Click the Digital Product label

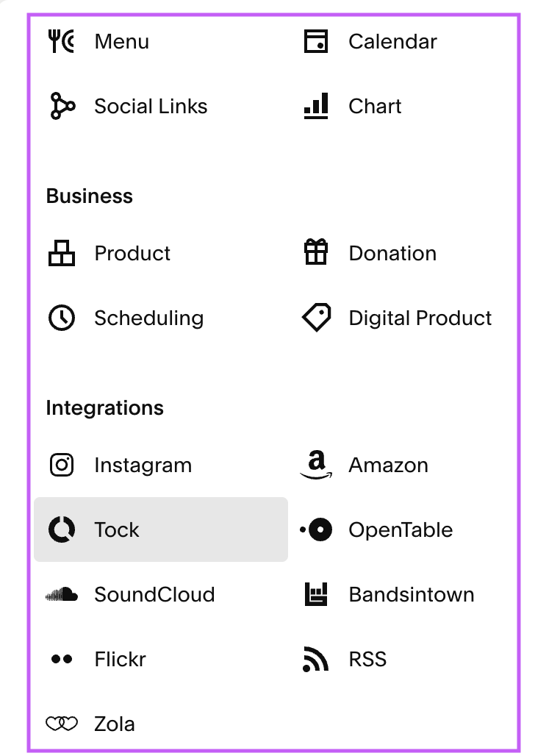pos(420,318)
